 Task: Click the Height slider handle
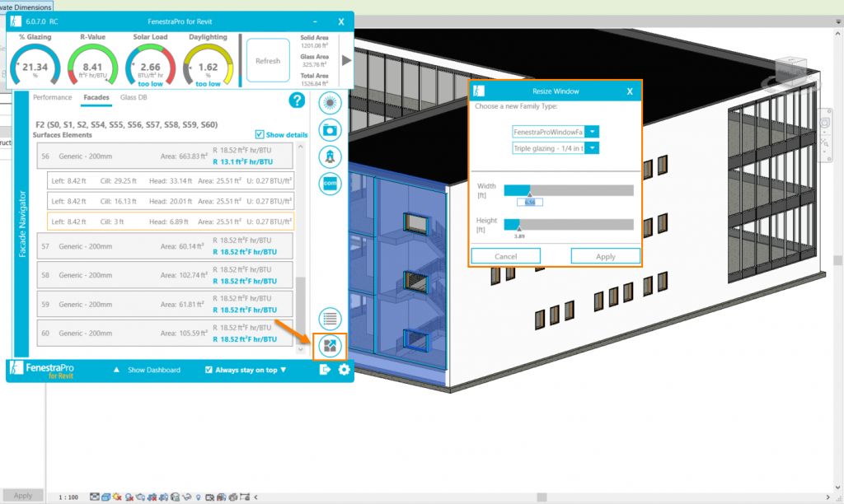point(519,229)
